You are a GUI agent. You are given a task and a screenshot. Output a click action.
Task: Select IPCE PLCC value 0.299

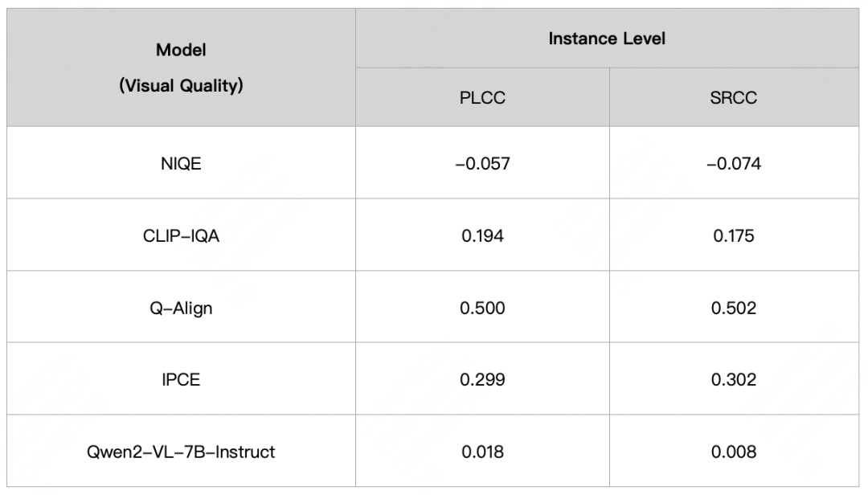pos(482,378)
